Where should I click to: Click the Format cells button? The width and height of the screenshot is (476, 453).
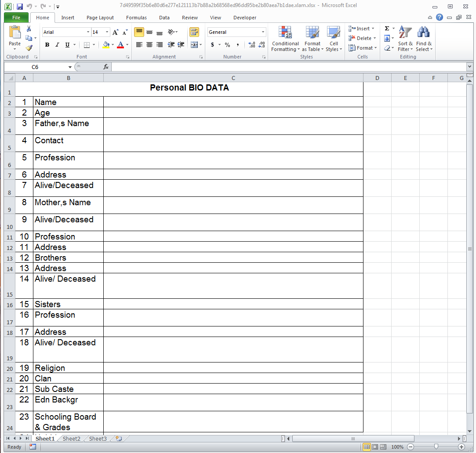click(363, 48)
